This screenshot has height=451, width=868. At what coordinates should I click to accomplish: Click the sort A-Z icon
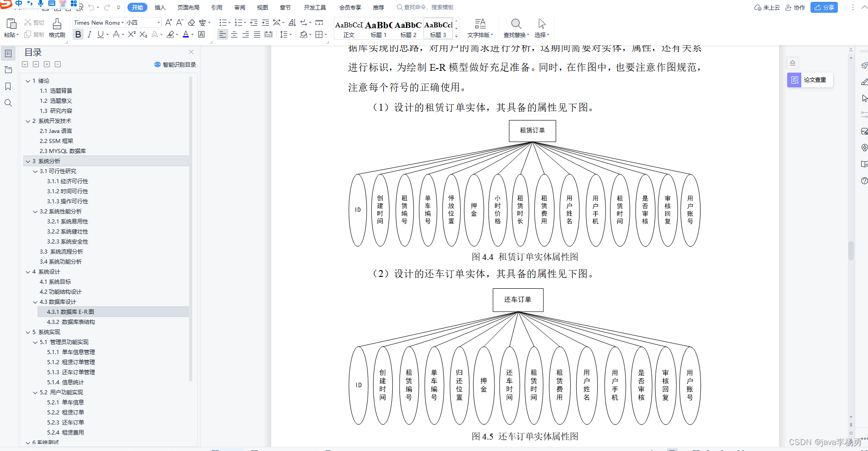(x=292, y=22)
